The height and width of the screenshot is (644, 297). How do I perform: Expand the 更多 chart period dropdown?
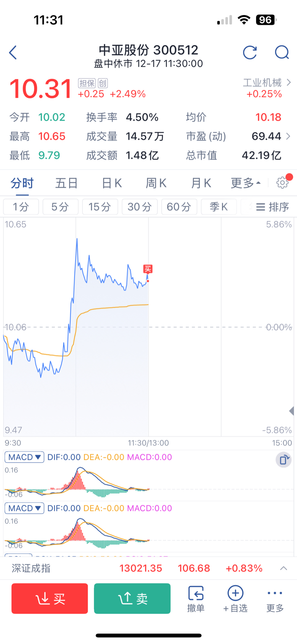(x=246, y=183)
